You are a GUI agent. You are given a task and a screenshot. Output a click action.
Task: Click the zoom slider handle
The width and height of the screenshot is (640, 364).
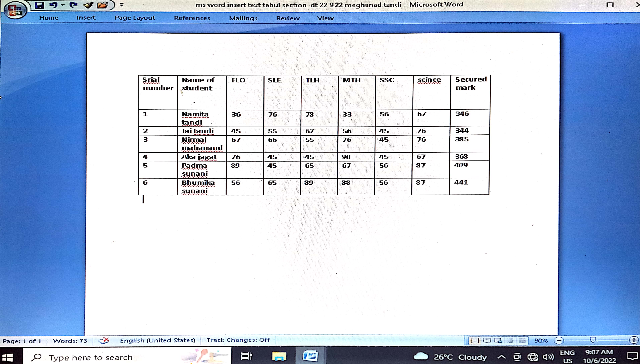(593, 340)
